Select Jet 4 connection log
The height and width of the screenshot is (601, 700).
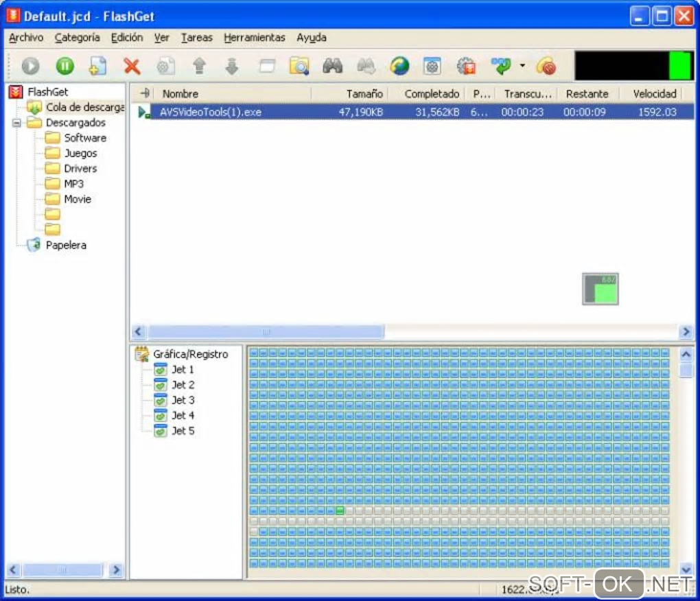[183, 415]
